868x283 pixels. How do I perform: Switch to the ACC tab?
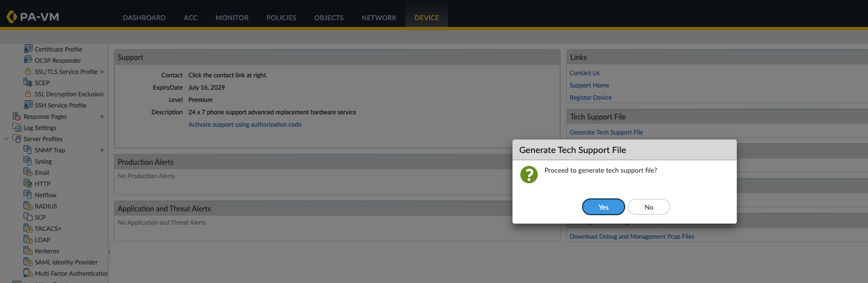tap(191, 17)
